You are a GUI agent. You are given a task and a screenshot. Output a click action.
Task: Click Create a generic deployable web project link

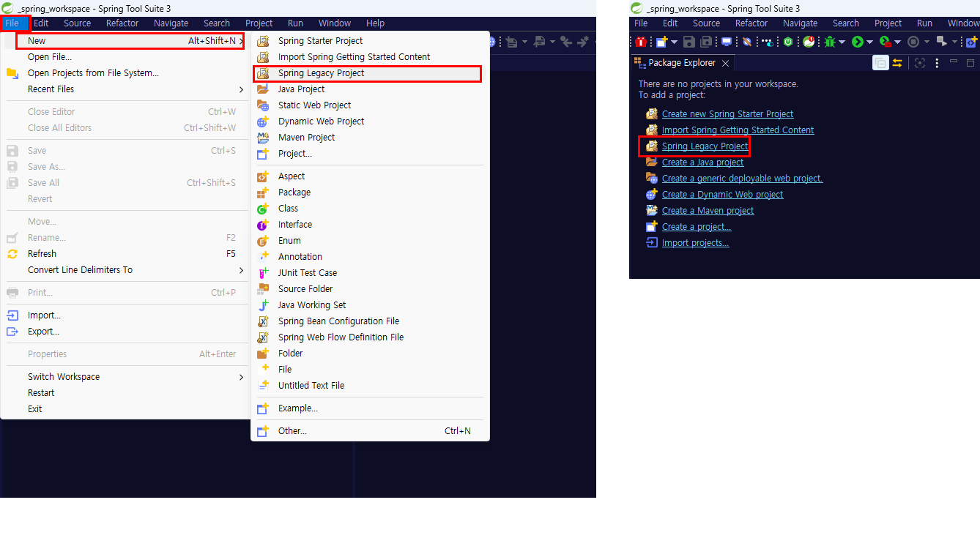pos(742,179)
